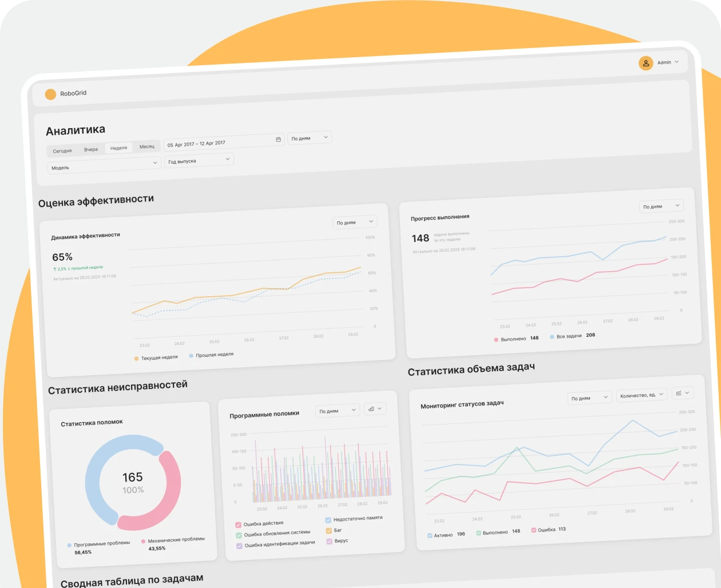Select the Месяц period tab
721x588 pixels.
click(x=147, y=146)
